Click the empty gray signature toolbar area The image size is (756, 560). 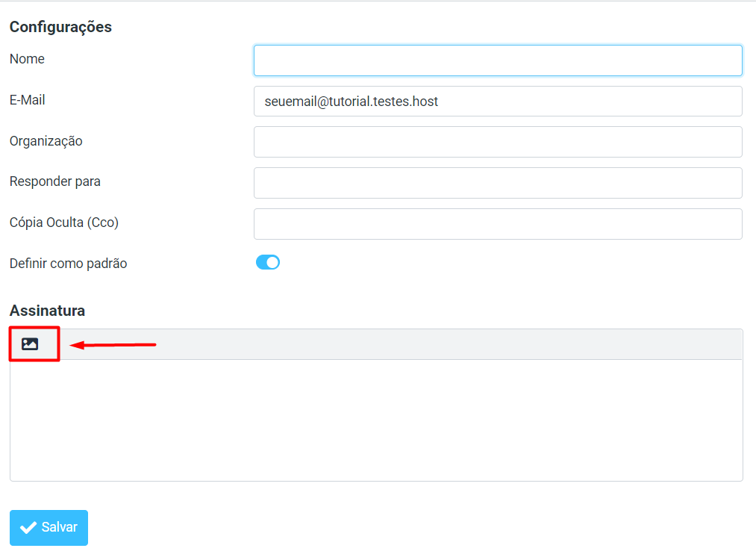(x=448, y=344)
